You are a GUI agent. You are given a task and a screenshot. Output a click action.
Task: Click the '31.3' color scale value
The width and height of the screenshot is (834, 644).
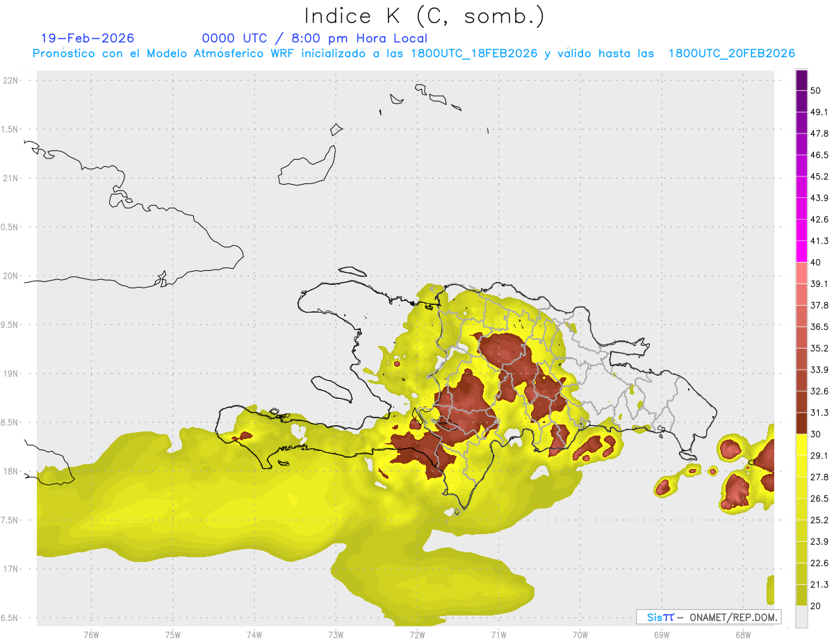tap(819, 413)
